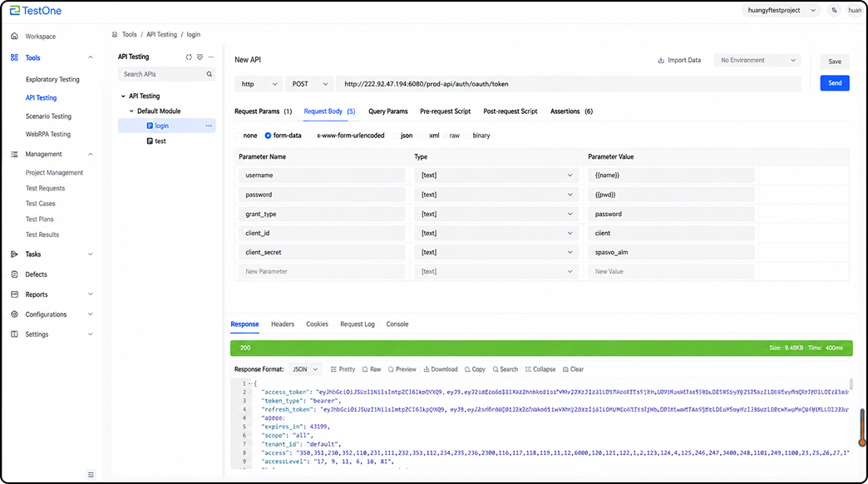Click the TestOne logo
Viewport: 868px width, 484px height.
pyautogui.click(x=36, y=11)
